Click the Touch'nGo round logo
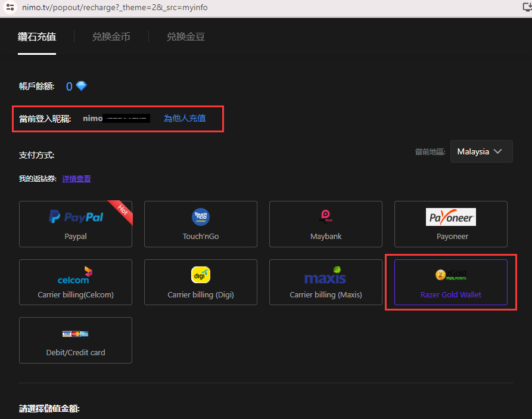532x419 pixels. tap(201, 216)
